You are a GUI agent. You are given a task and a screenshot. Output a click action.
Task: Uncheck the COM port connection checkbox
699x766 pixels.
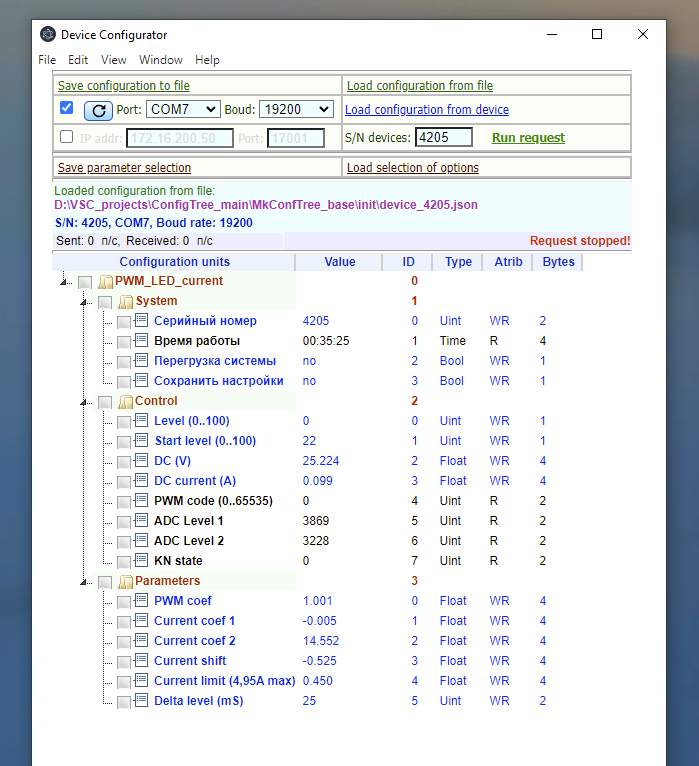coord(66,107)
